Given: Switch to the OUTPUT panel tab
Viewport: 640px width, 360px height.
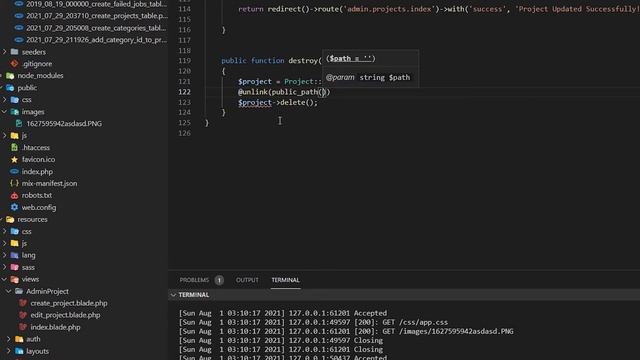Looking at the screenshot, I should pyautogui.click(x=247, y=280).
